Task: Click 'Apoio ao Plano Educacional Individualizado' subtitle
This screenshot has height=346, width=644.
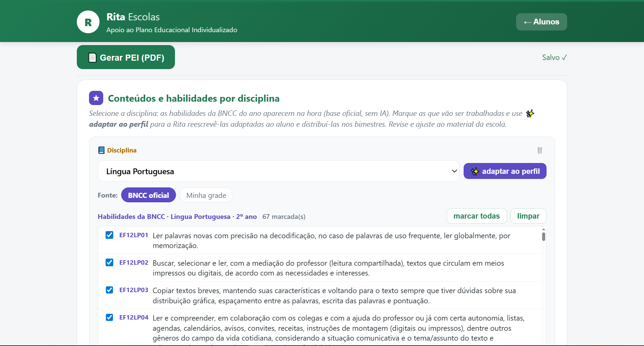Action: click(x=172, y=30)
